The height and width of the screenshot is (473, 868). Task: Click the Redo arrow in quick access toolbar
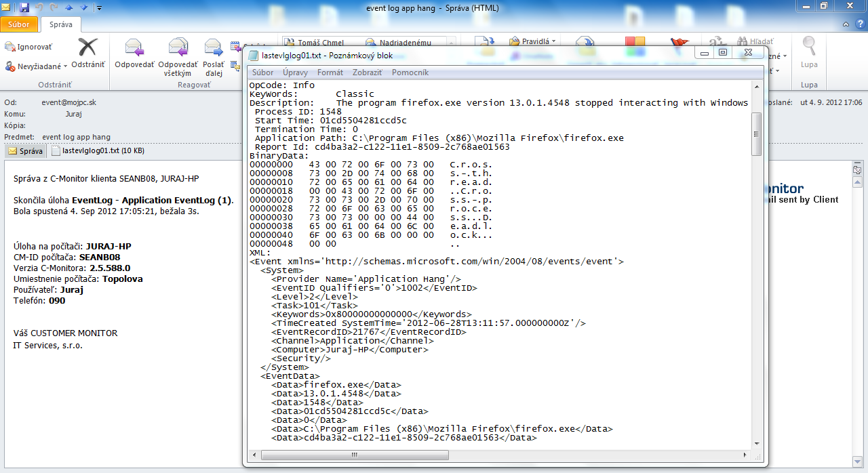pyautogui.click(x=53, y=7)
